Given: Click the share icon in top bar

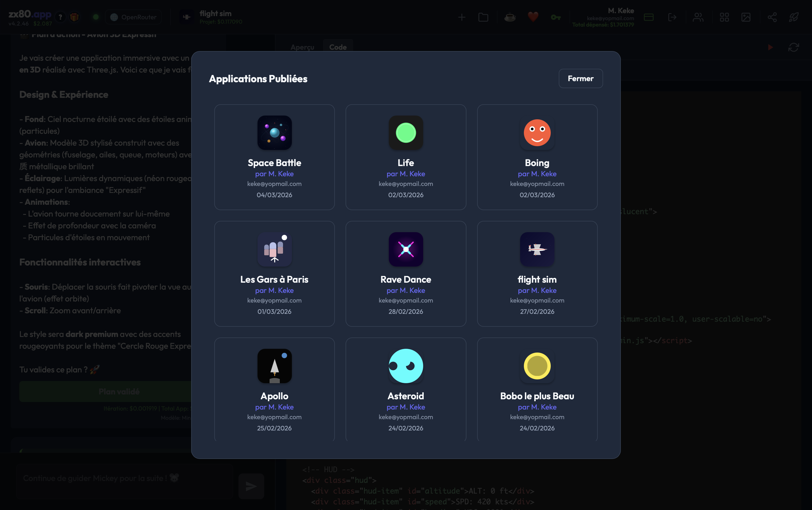Looking at the screenshot, I should coord(772,17).
